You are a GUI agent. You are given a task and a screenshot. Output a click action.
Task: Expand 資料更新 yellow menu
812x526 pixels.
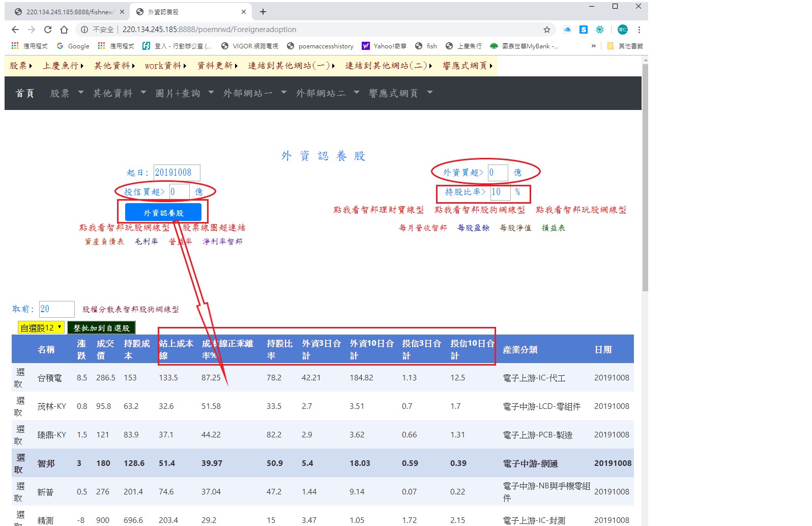pos(218,66)
